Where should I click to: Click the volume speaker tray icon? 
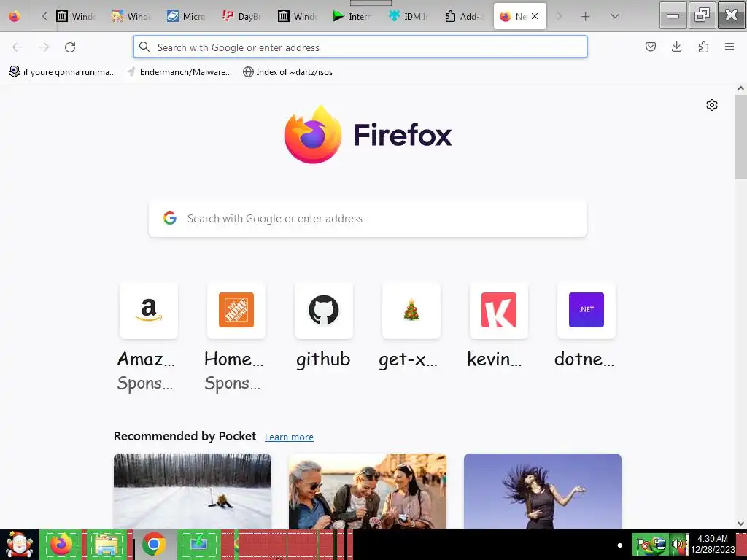point(678,544)
